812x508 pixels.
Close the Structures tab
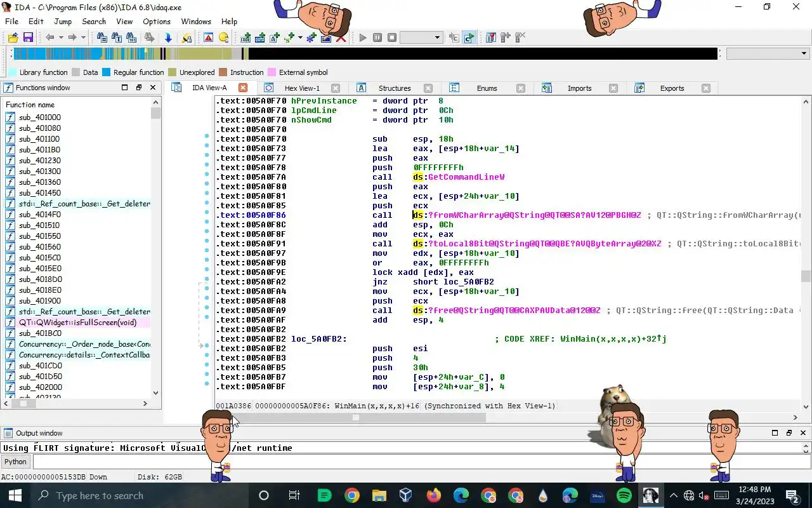(x=428, y=88)
